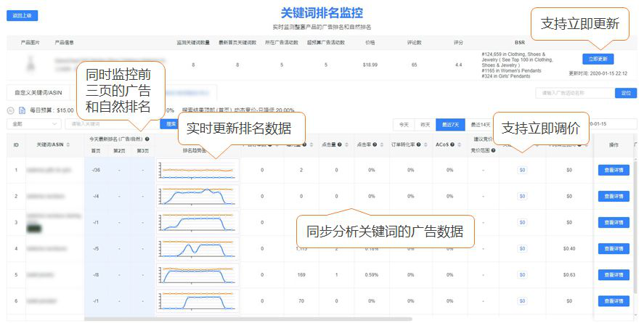Click rank cell showing -/36
Viewport: 644px width, 323px height.
(x=96, y=170)
